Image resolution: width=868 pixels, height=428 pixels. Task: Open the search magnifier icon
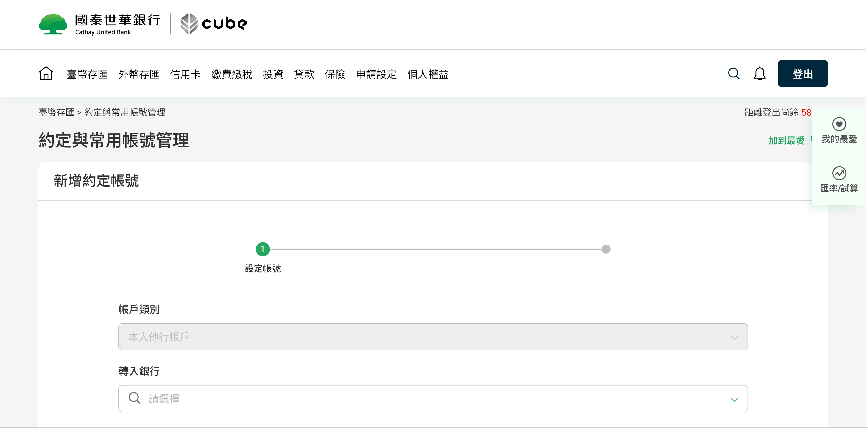pos(734,74)
